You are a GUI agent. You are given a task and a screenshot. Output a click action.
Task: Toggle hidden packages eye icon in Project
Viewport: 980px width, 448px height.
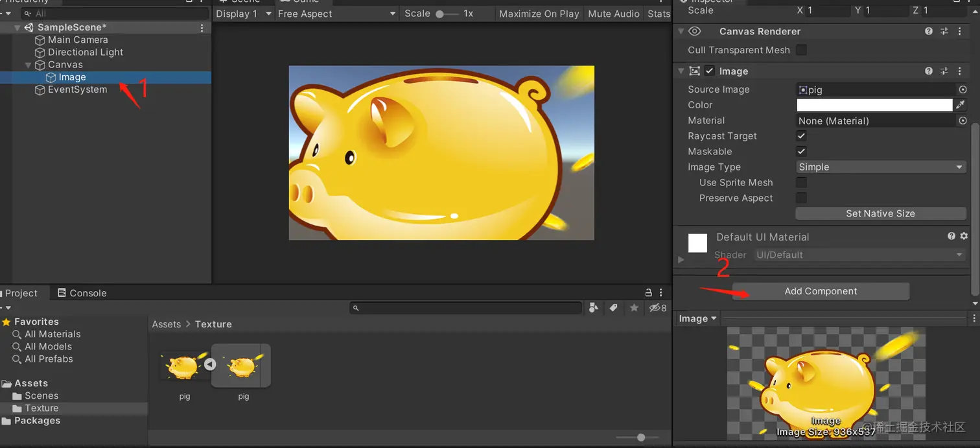point(658,308)
